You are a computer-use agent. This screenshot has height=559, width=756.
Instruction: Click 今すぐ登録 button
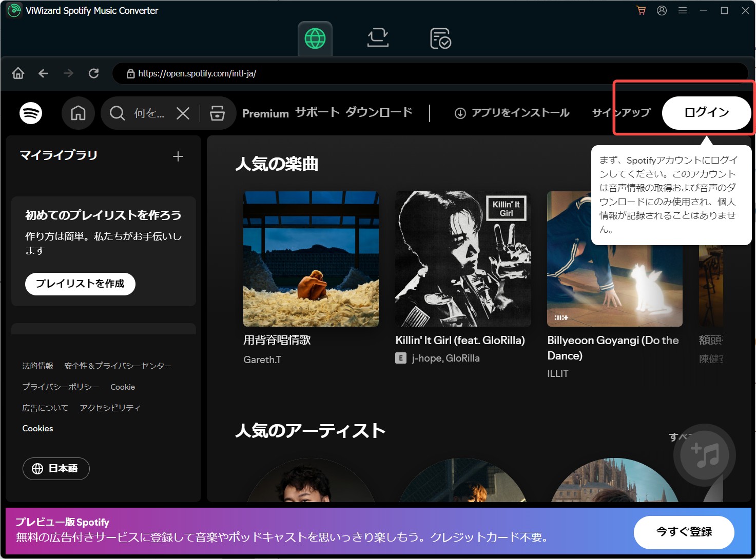[684, 532]
